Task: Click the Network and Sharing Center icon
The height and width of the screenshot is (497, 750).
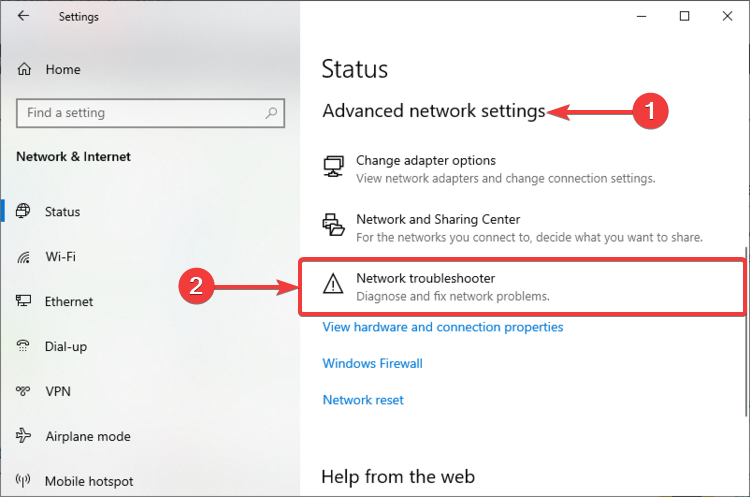Action: click(x=334, y=227)
